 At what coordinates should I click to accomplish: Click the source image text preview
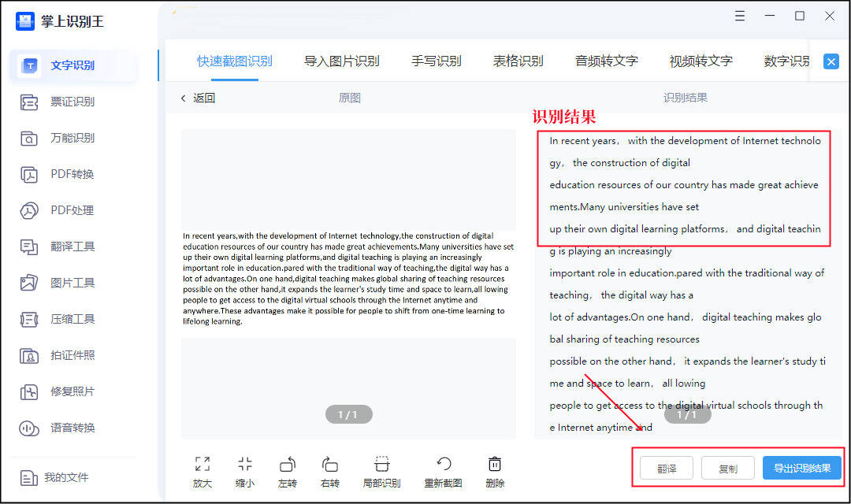348,279
